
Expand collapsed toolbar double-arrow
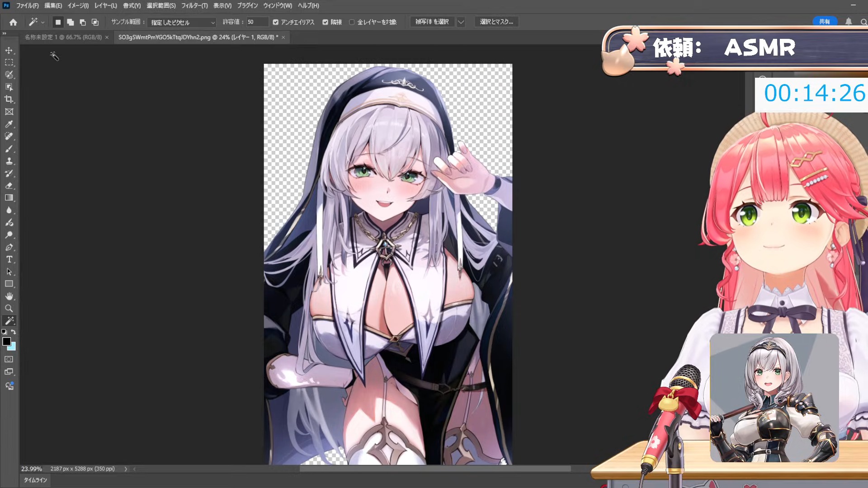coord(5,33)
